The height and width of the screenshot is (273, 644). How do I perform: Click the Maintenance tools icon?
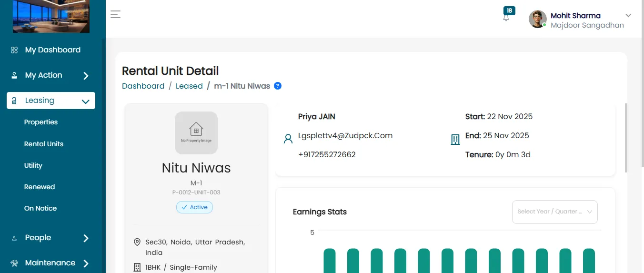point(14,263)
